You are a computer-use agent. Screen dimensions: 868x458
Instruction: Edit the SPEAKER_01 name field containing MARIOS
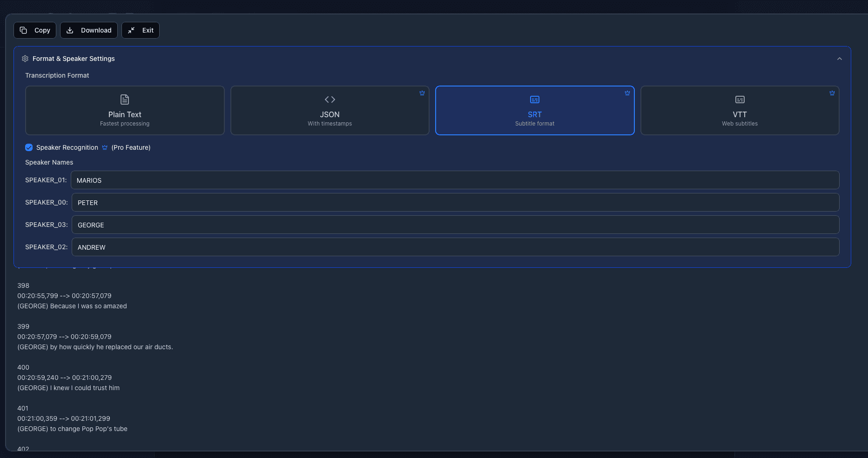tap(454, 180)
